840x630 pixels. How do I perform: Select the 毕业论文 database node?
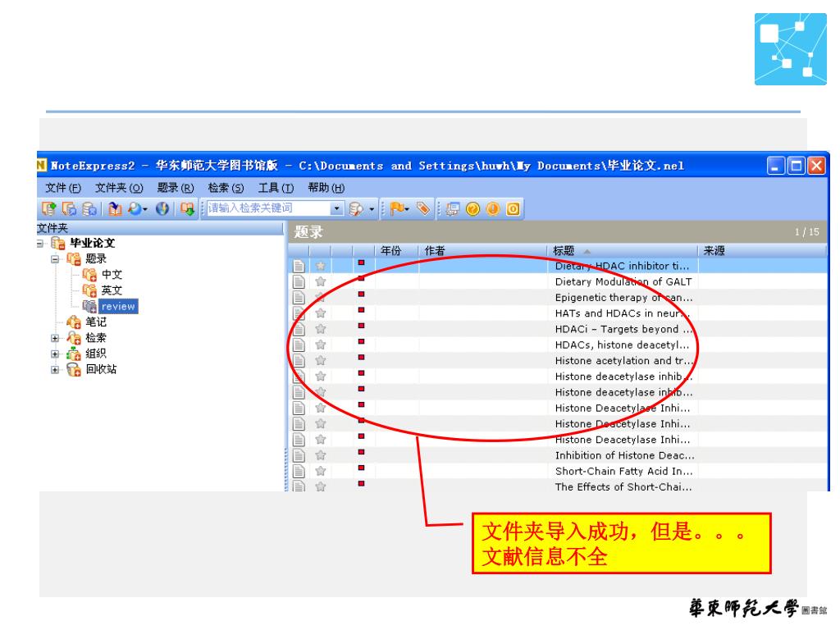(x=92, y=243)
